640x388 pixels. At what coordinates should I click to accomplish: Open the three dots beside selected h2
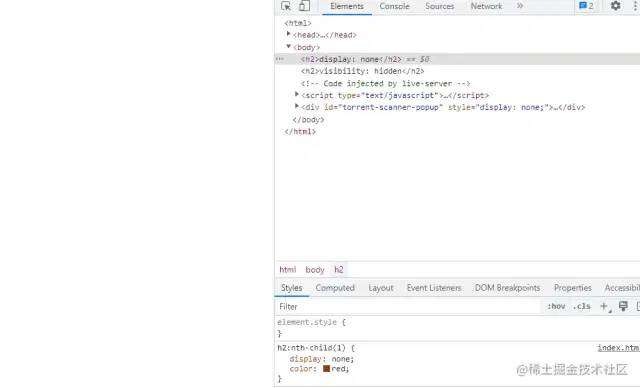tap(280, 59)
